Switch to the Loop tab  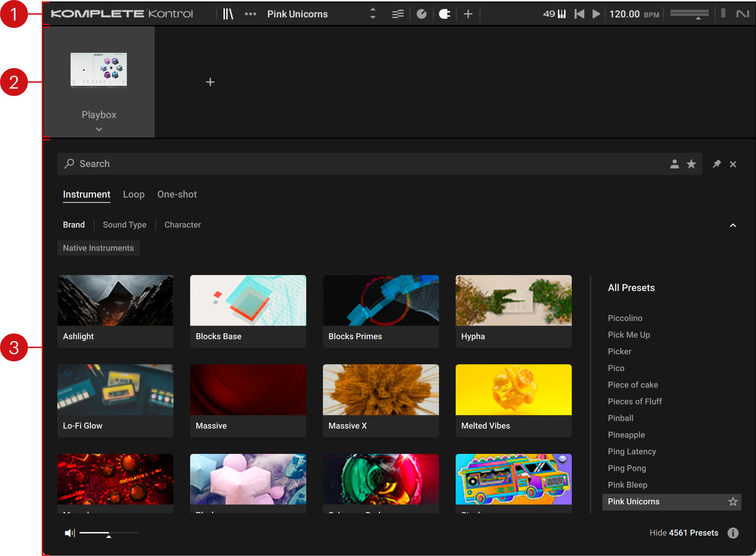(x=134, y=194)
